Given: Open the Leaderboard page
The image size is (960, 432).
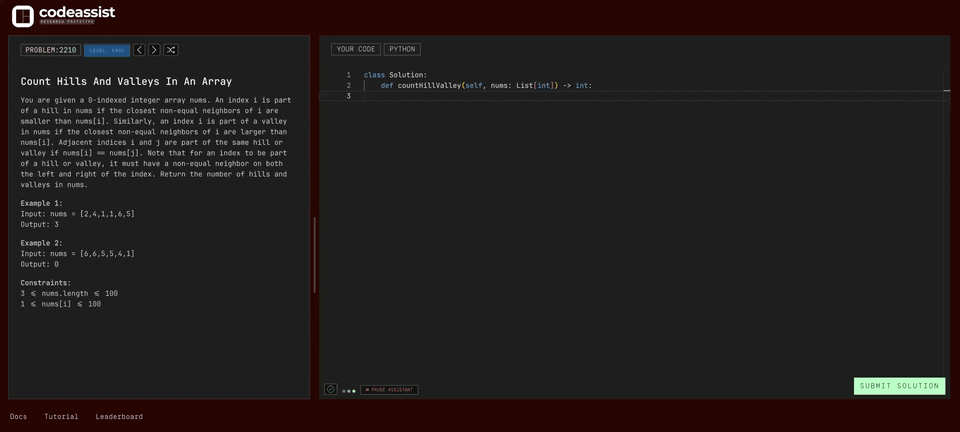Looking at the screenshot, I should [x=119, y=417].
